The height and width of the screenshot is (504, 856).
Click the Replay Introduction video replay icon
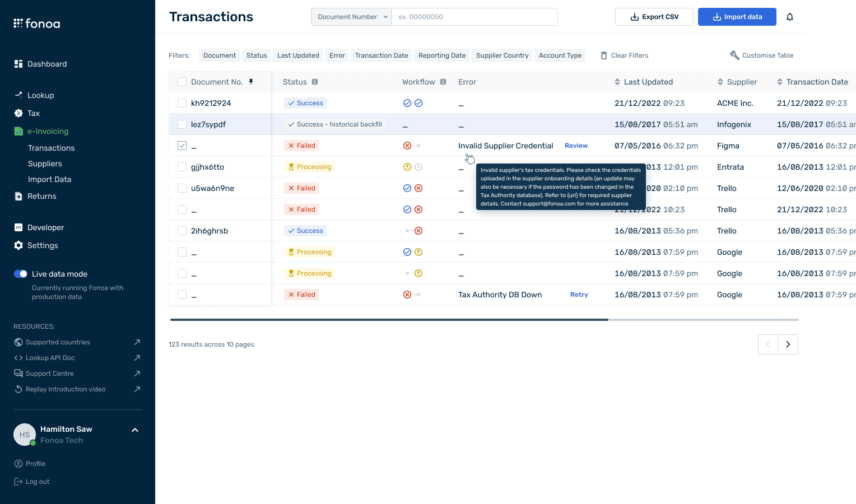[18, 389]
